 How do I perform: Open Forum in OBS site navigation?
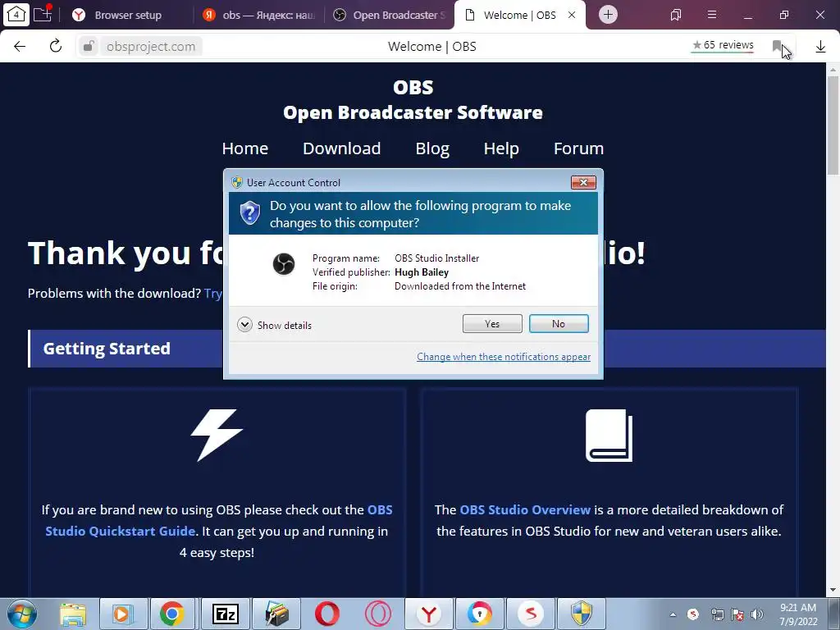pyautogui.click(x=578, y=148)
